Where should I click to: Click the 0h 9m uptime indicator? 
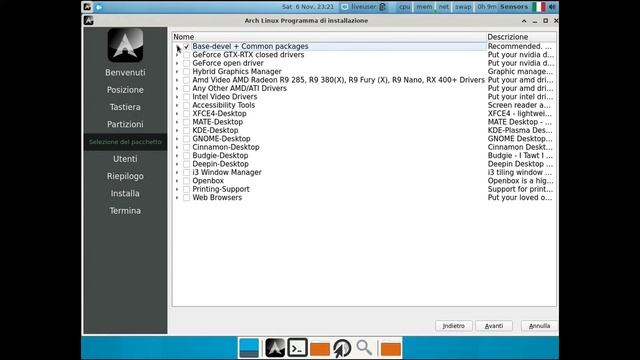[x=487, y=7]
